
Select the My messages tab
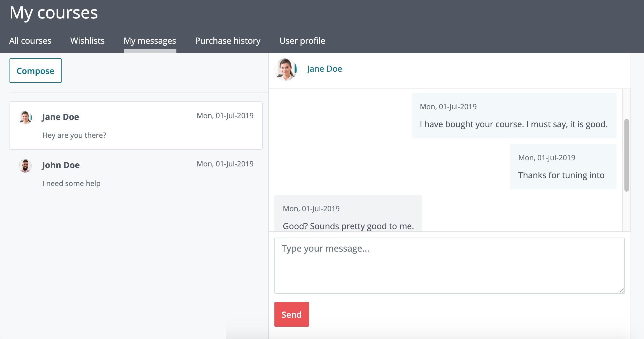[150, 41]
